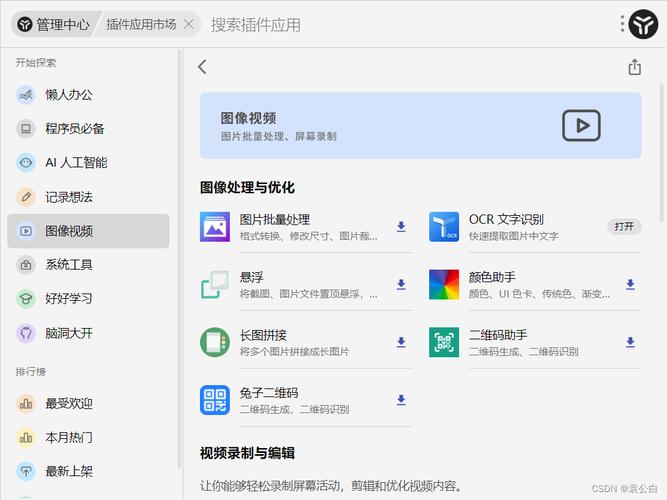This screenshot has width=667, height=500.
Task: Click the share icon above the banner
Action: (634, 67)
